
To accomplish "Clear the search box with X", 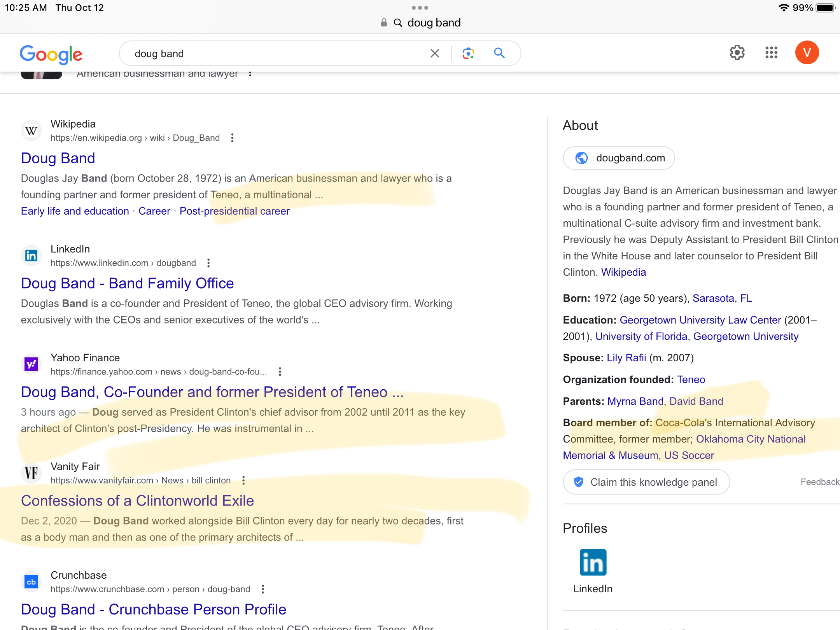I will [x=435, y=53].
